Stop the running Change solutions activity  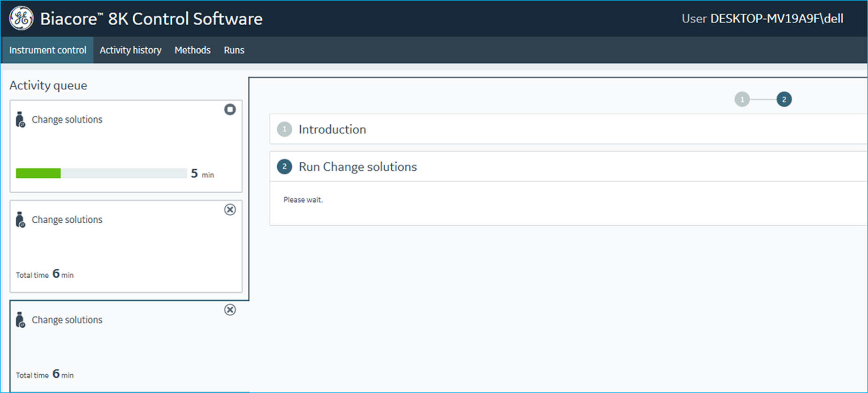(229, 110)
